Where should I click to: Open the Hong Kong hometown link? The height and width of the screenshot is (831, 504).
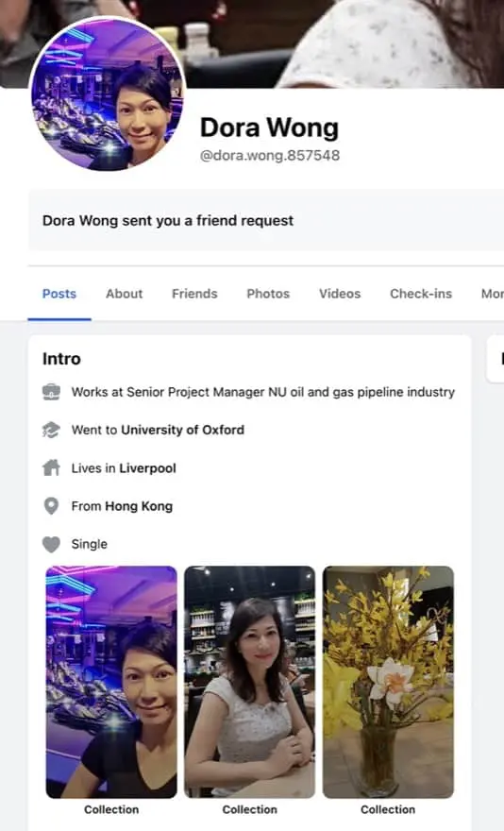(x=139, y=506)
